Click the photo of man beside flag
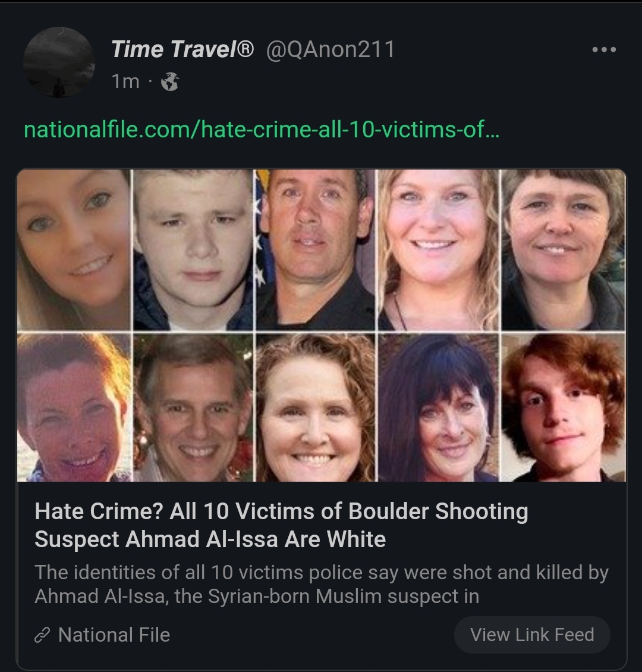642x672 pixels. pyautogui.click(x=315, y=250)
